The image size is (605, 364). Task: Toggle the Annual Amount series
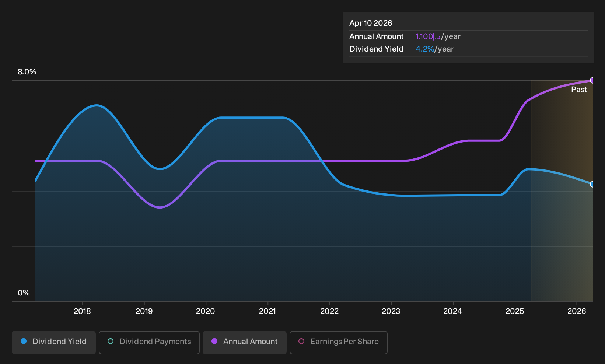coord(245,343)
